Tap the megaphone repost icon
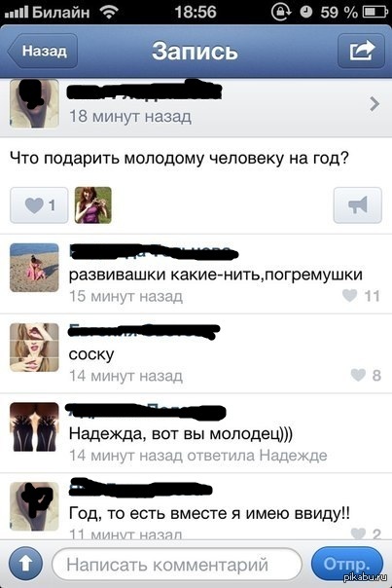 point(358,205)
